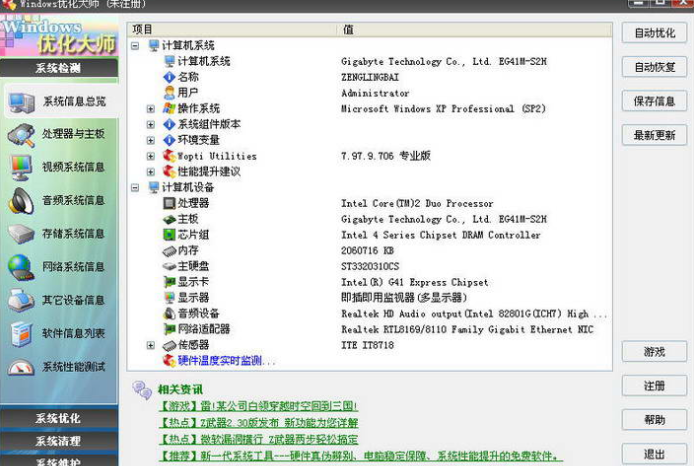
Task: Open 系统性能测试 gauge icon
Action: (21, 367)
